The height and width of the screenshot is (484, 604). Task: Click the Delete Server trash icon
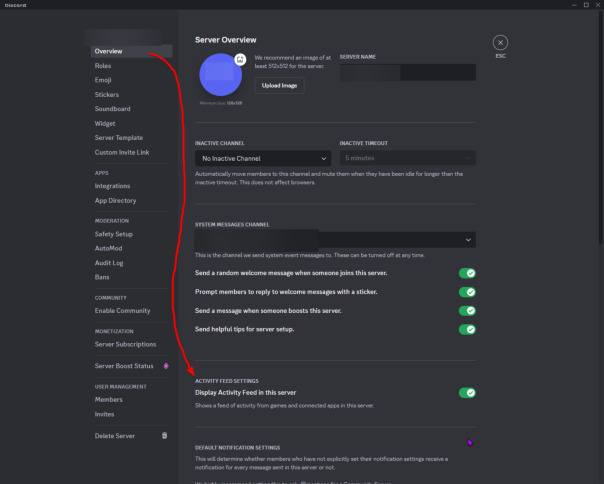[x=164, y=435]
